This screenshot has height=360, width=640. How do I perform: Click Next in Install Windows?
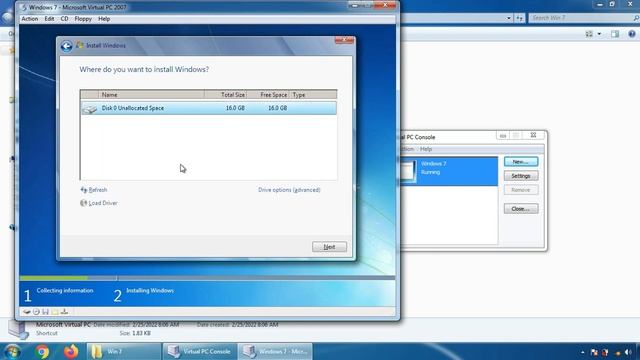[329, 247]
